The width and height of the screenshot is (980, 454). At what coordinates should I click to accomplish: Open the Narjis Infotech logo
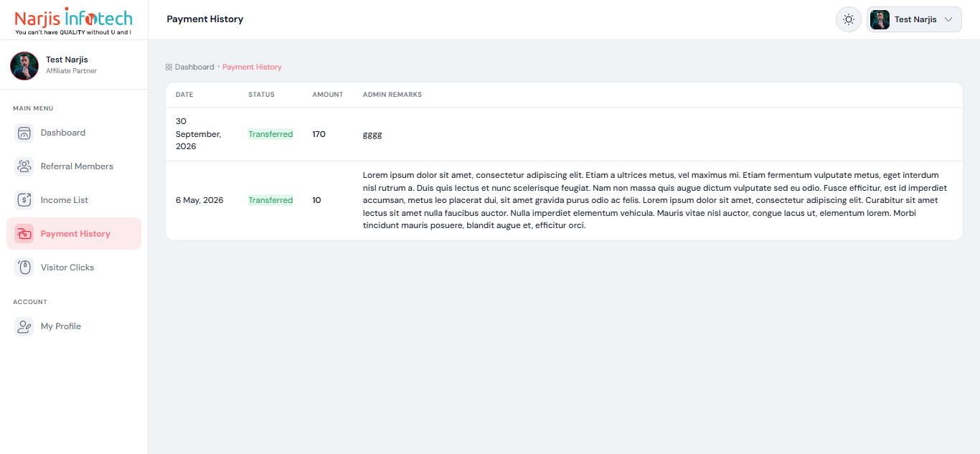pos(74,20)
